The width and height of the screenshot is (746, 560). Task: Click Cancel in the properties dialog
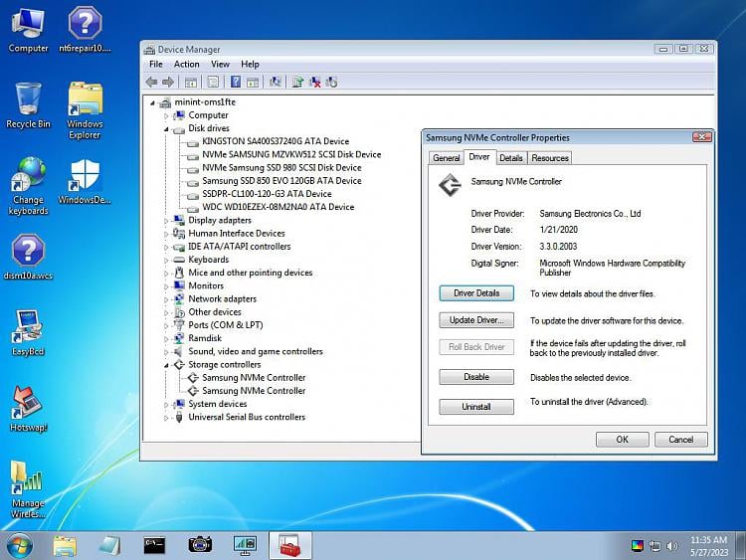coord(680,440)
